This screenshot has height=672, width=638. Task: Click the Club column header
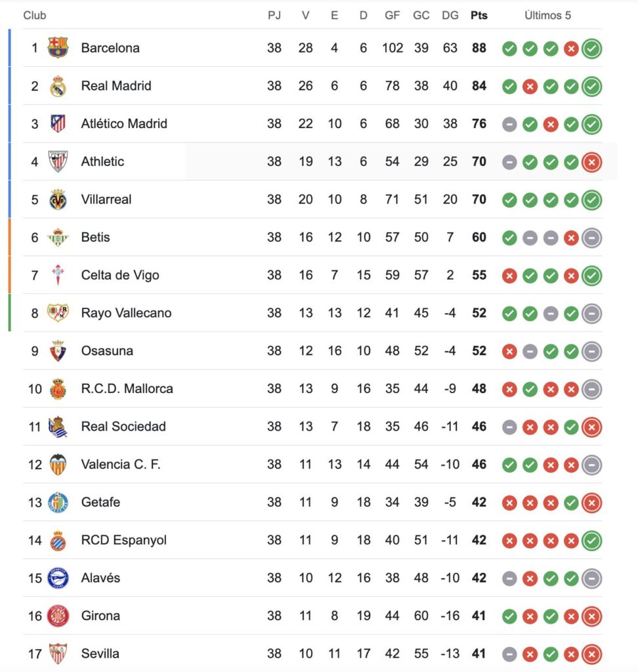tap(34, 16)
